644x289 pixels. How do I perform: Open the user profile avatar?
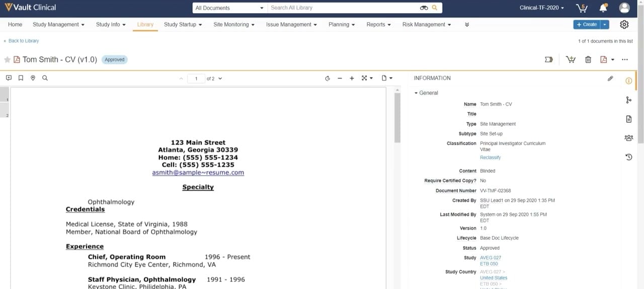tap(624, 8)
